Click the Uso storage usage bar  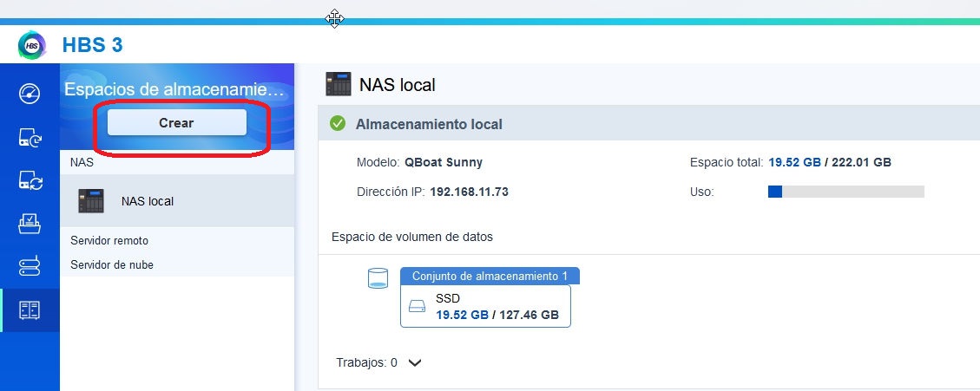[x=845, y=192]
